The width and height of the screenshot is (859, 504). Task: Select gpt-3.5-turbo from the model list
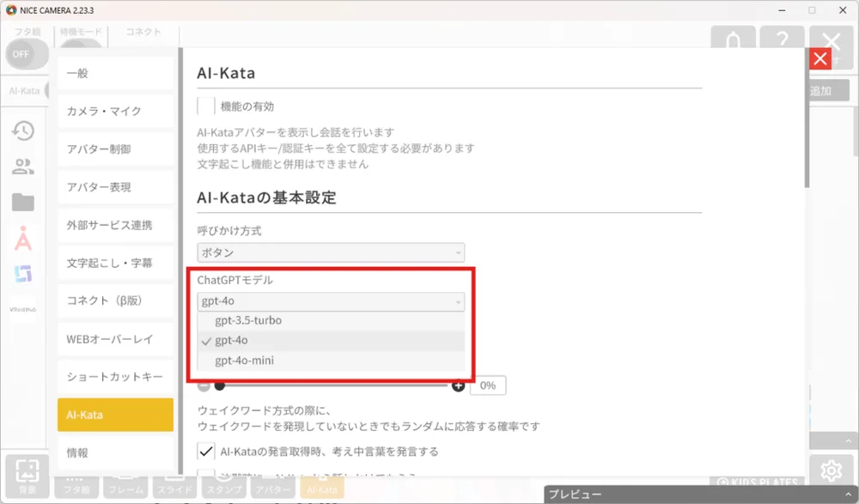pyautogui.click(x=331, y=320)
